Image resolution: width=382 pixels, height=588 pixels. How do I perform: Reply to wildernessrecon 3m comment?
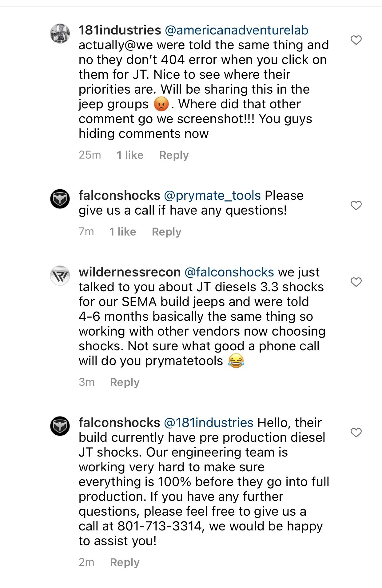[x=125, y=382]
